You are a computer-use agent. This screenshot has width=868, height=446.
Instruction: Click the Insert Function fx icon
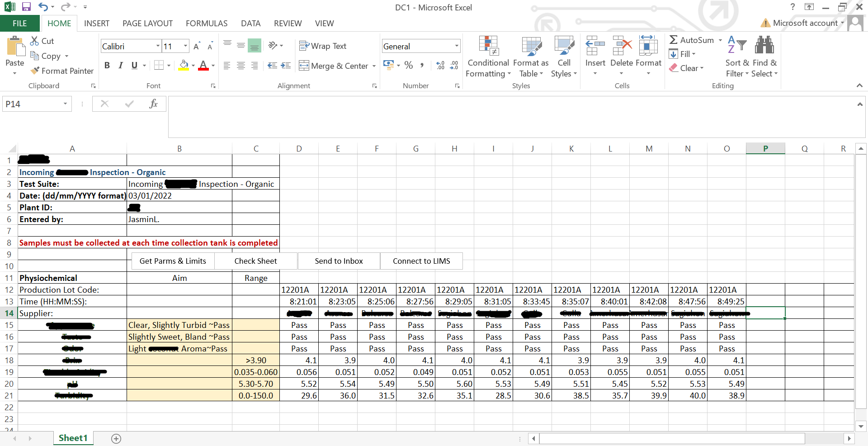coord(153,104)
